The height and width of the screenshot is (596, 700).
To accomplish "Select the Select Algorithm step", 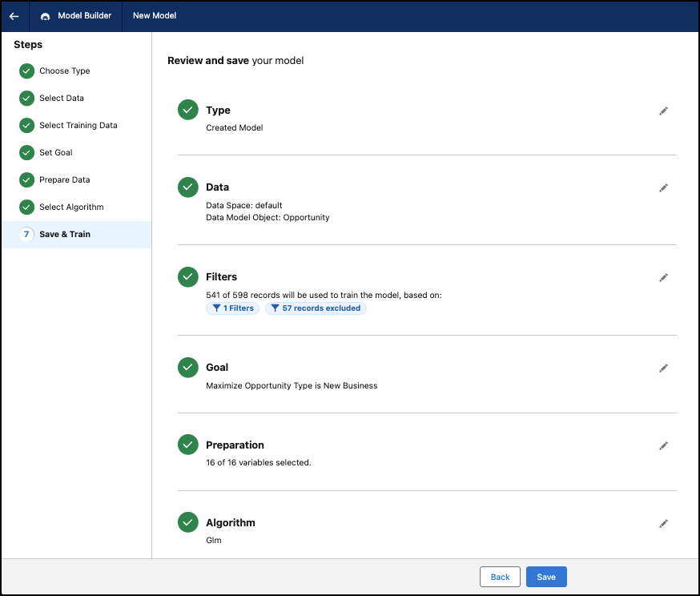I will tap(71, 207).
